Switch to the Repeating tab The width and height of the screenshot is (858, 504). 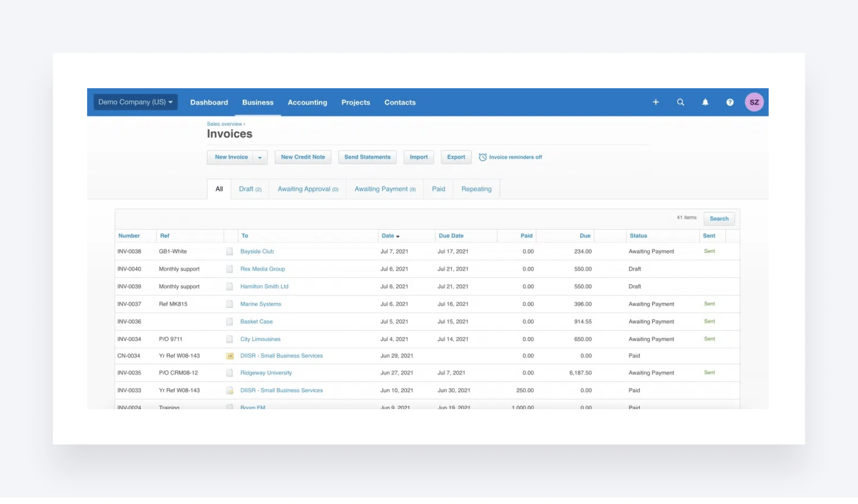(476, 189)
